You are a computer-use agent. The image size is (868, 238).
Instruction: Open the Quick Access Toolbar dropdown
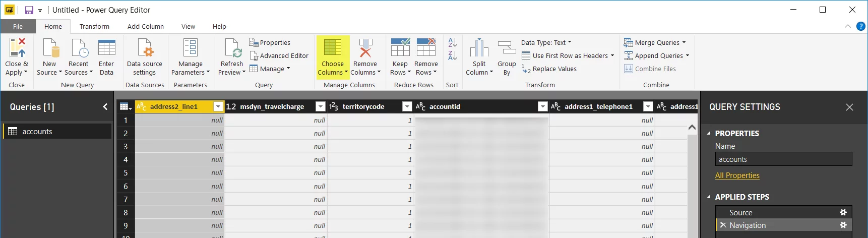tap(40, 10)
